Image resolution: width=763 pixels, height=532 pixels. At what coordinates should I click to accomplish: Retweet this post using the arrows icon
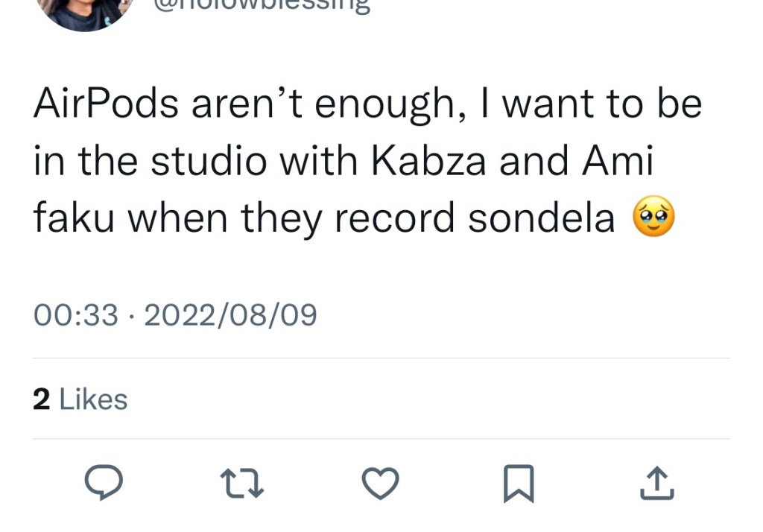[x=244, y=484]
